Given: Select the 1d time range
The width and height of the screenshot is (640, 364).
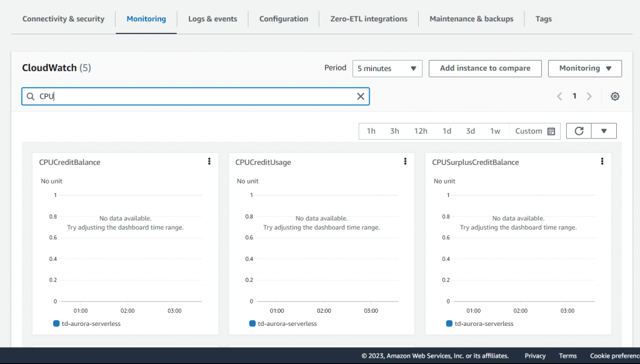Looking at the screenshot, I should [447, 131].
